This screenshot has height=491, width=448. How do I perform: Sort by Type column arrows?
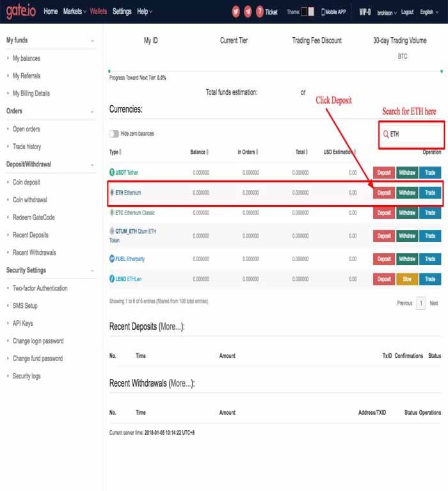[x=120, y=152]
